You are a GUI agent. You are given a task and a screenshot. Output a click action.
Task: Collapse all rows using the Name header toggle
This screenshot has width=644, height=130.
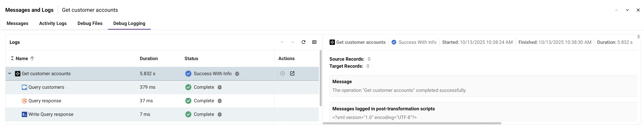coord(12,58)
